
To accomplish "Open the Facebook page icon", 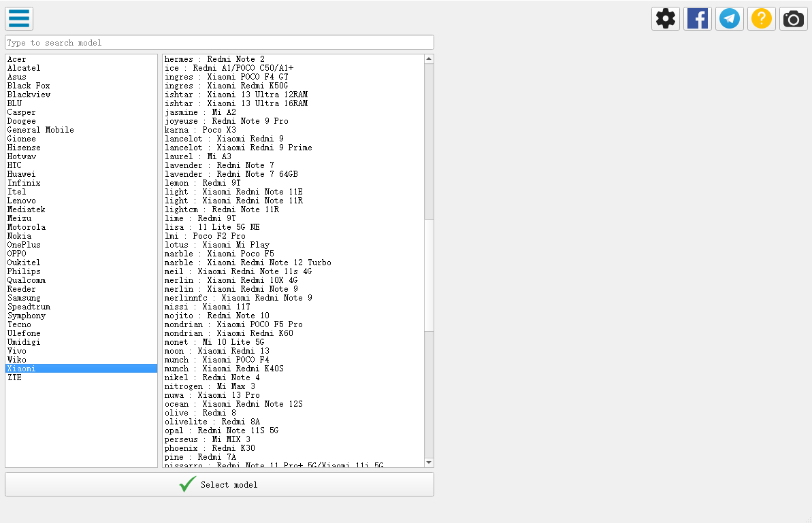I will [698, 18].
